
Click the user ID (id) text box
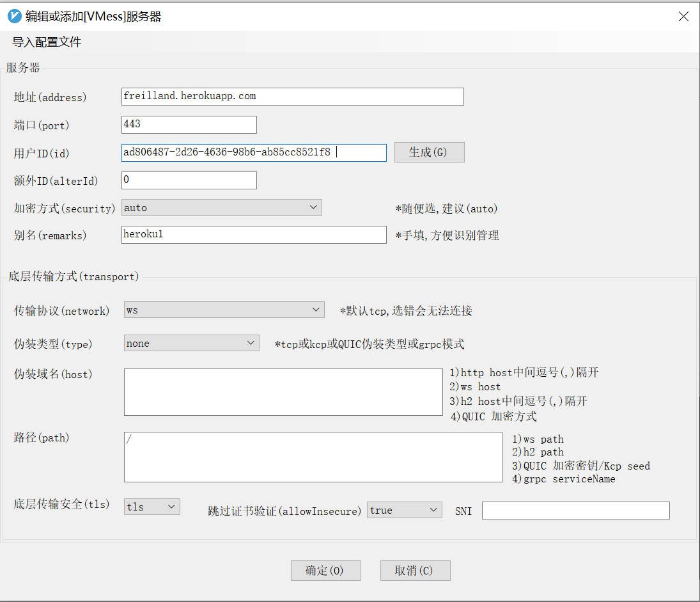coord(254,153)
